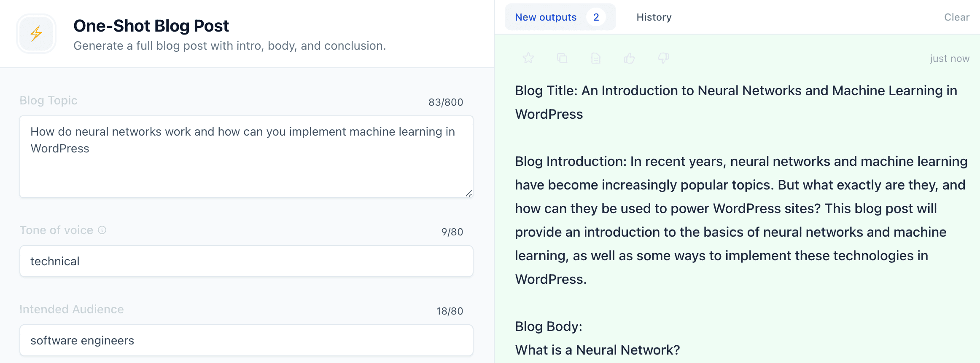Give the output a thumbs down

(663, 58)
